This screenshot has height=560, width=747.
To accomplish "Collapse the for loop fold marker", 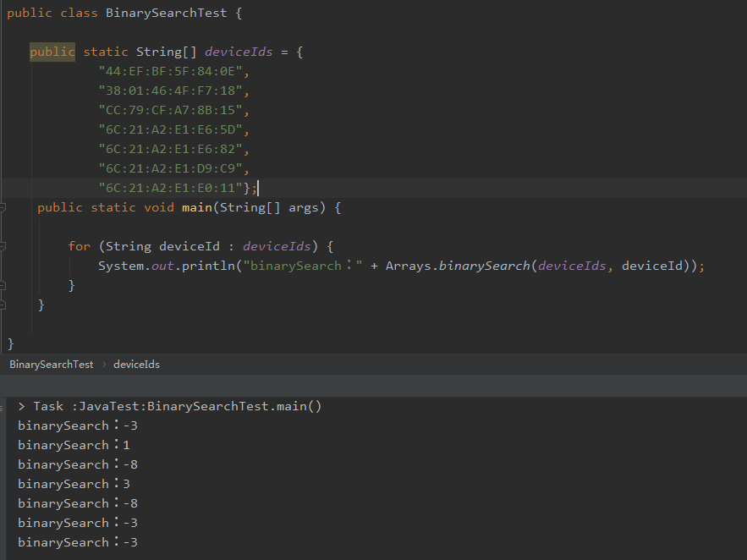I will pyautogui.click(x=3, y=246).
